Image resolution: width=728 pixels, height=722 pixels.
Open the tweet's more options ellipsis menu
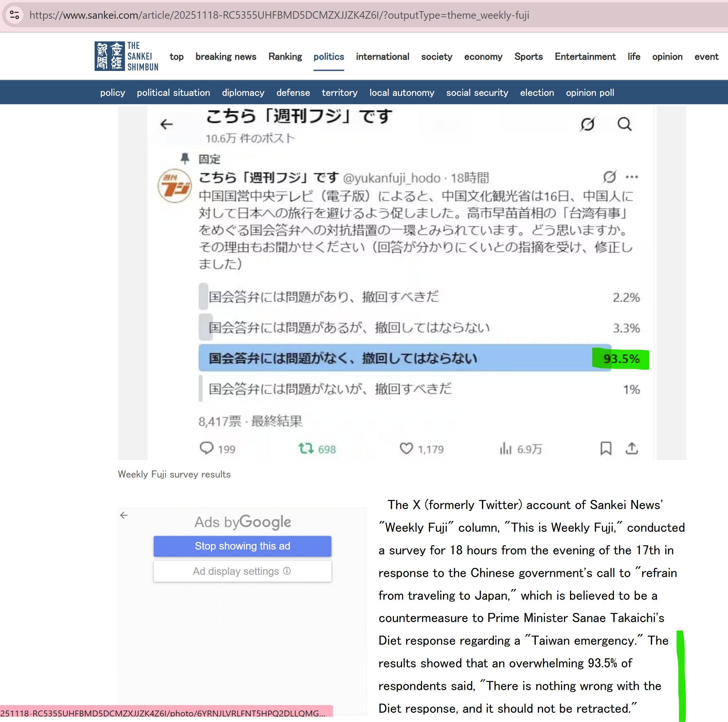tap(632, 176)
